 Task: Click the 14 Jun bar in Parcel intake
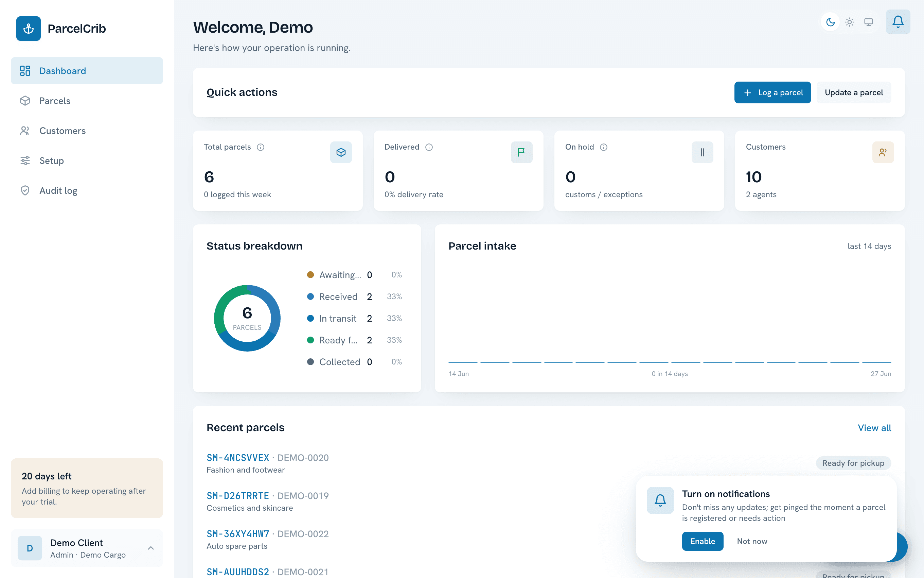click(x=463, y=362)
